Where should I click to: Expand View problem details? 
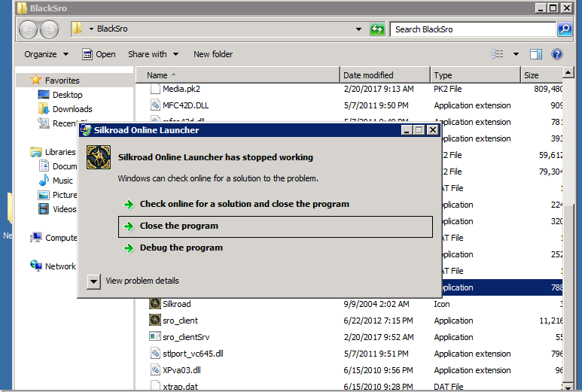point(93,281)
